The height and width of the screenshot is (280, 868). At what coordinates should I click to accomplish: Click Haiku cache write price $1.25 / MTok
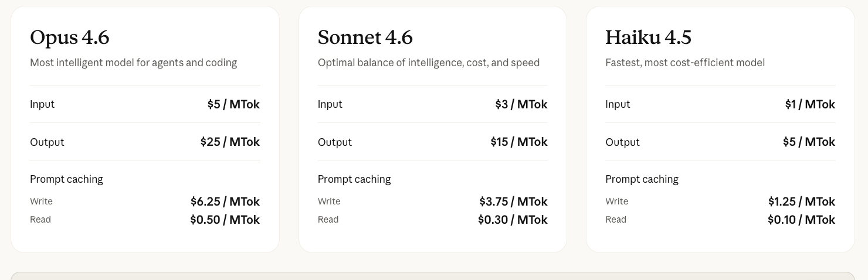tap(801, 202)
